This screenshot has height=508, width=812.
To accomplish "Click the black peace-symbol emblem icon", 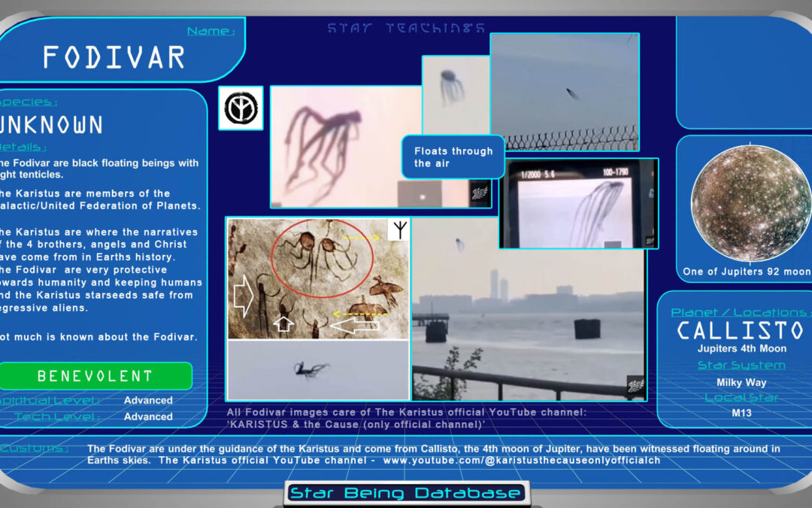I will [x=241, y=108].
